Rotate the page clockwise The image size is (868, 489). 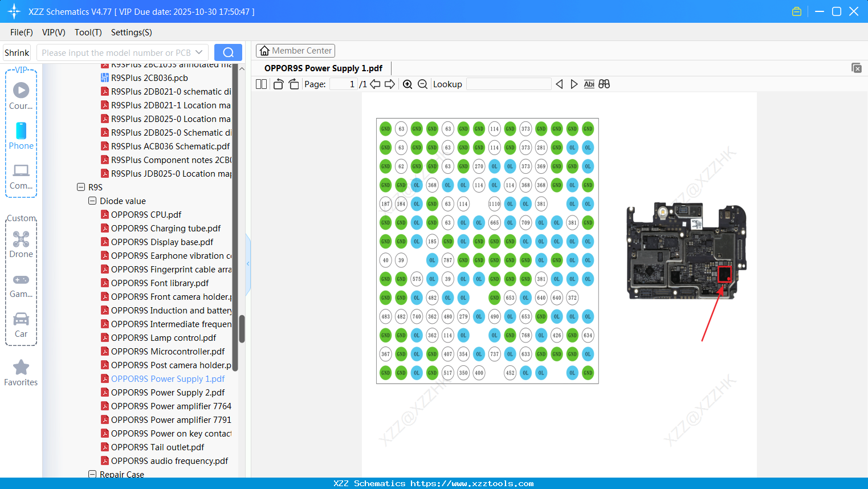(x=294, y=84)
